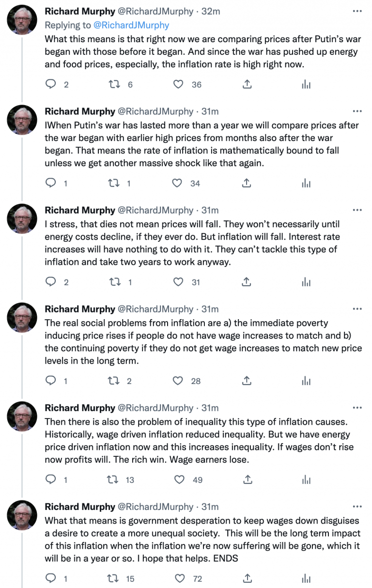The height and width of the screenshot is (588, 372).
Task: Open Richard Murphy's profile from the first tweet
Action: coord(79,11)
